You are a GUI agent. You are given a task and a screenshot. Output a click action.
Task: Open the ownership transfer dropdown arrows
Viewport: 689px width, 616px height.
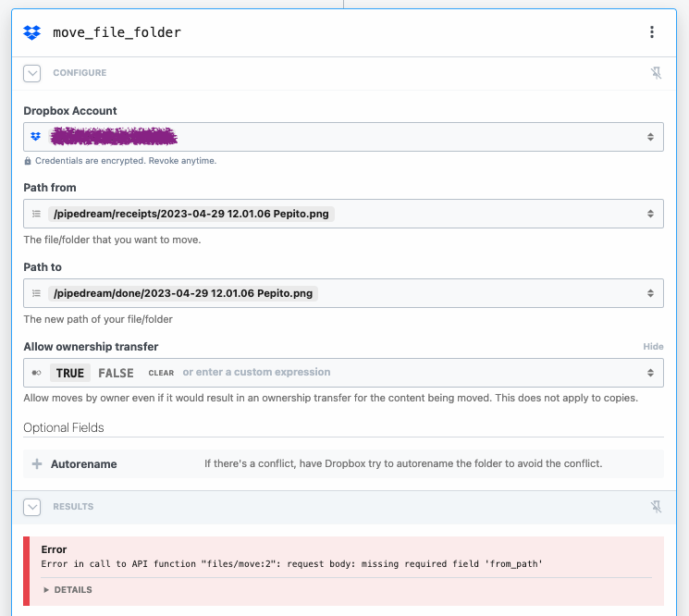650,373
